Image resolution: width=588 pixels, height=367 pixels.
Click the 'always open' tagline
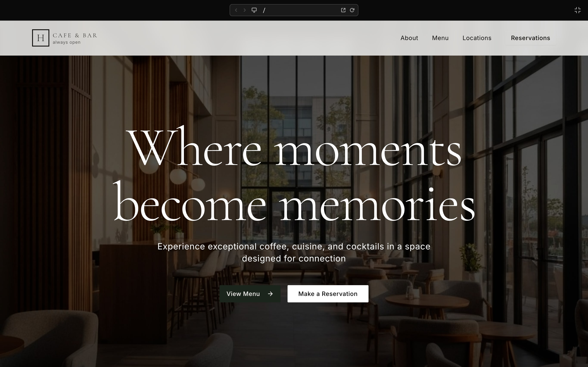click(67, 42)
